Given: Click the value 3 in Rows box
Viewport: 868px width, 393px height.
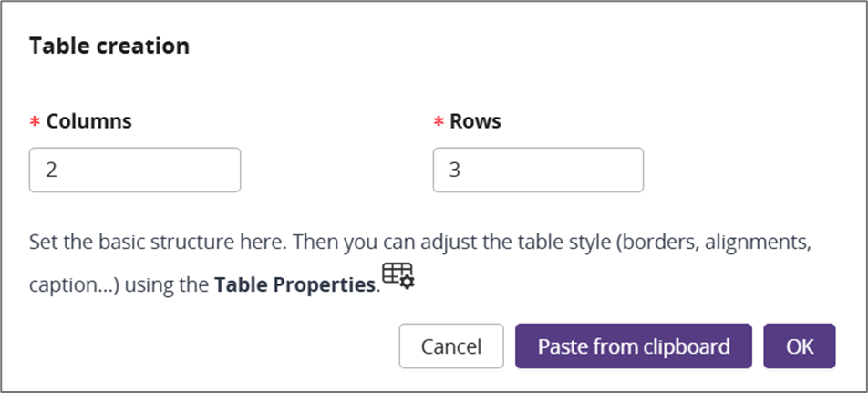Looking at the screenshot, I should click(x=454, y=170).
